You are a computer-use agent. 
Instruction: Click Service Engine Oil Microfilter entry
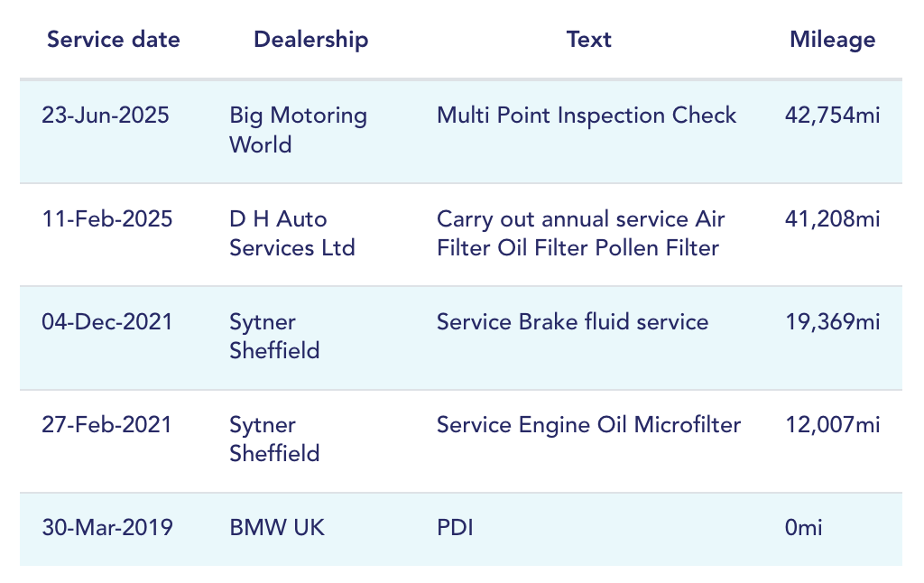[x=588, y=425]
